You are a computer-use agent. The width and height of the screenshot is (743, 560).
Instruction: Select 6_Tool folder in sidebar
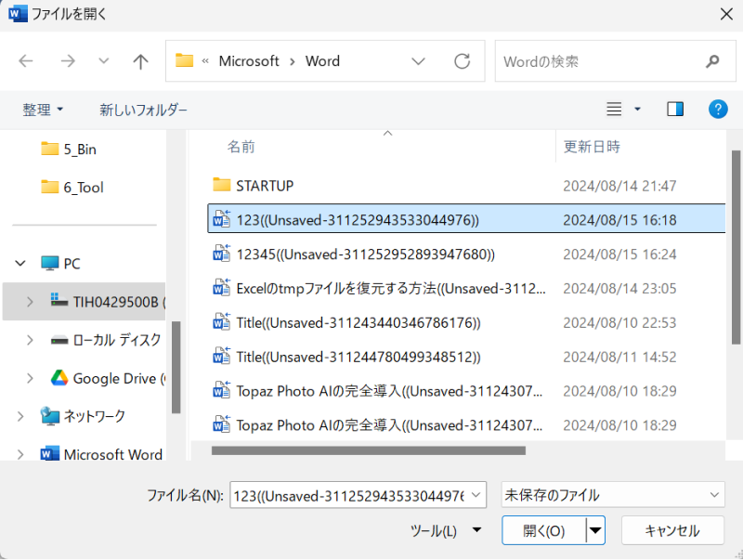(72, 188)
